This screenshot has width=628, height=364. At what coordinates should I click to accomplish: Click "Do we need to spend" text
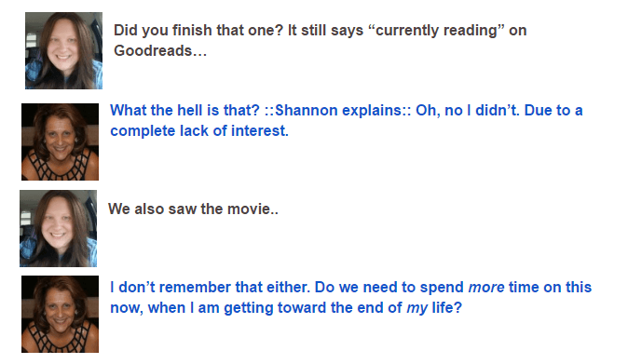point(389,288)
